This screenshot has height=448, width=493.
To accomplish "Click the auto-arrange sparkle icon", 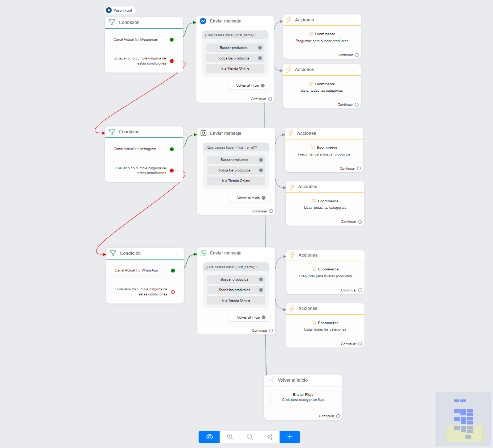I will [270, 437].
